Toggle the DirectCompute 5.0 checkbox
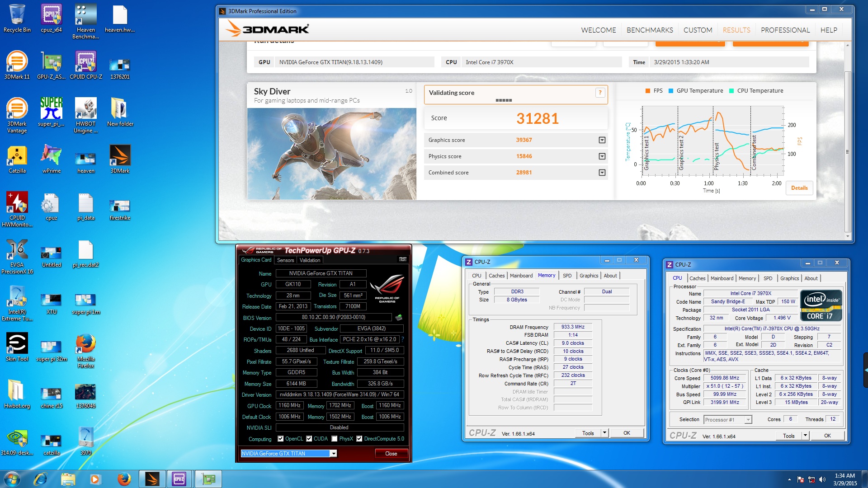 click(x=359, y=439)
